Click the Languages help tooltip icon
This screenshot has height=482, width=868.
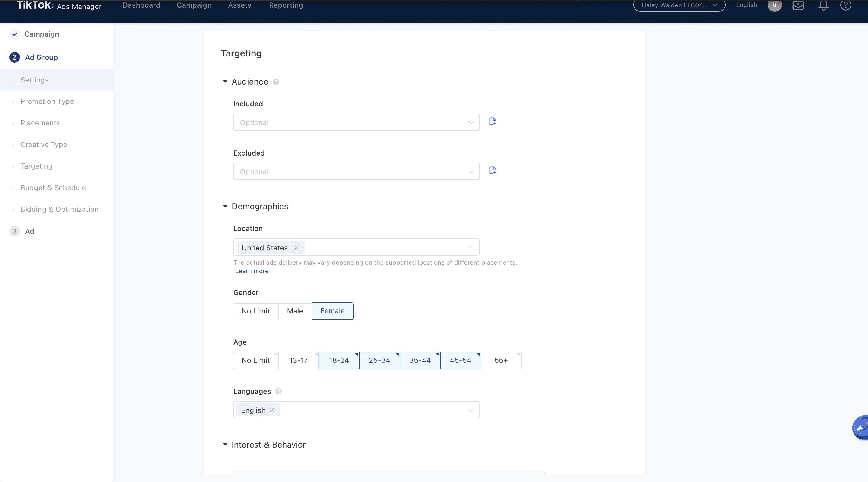[278, 391]
